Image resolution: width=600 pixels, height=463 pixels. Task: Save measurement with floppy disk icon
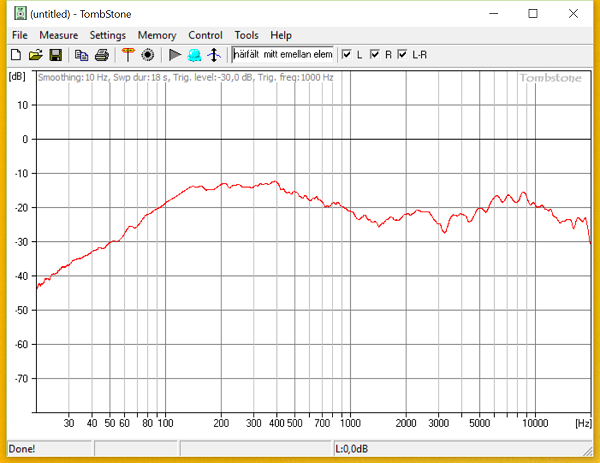pos(56,55)
